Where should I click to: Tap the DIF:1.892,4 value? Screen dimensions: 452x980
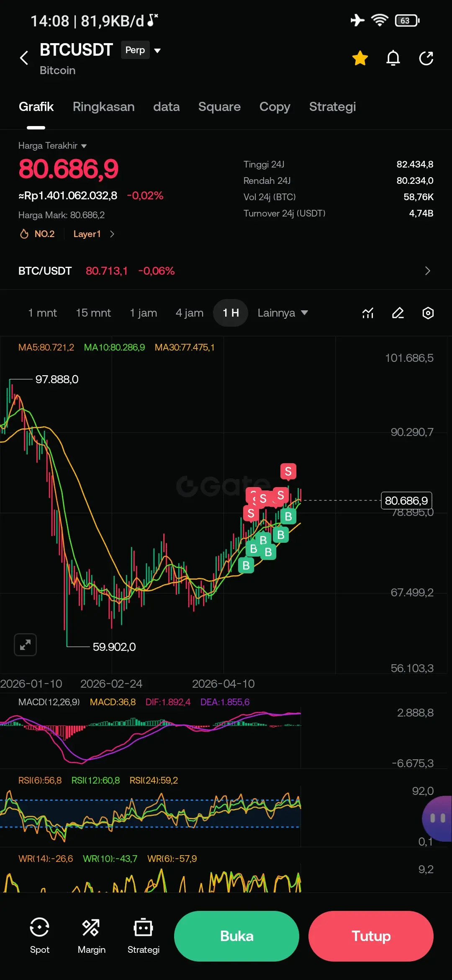pyautogui.click(x=168, y=702)
